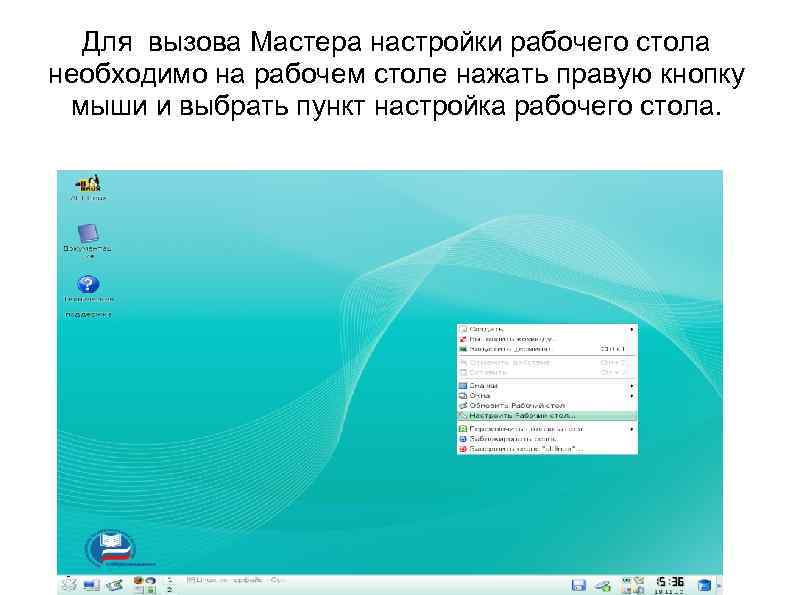Click the network device icon in the tray

603,586
